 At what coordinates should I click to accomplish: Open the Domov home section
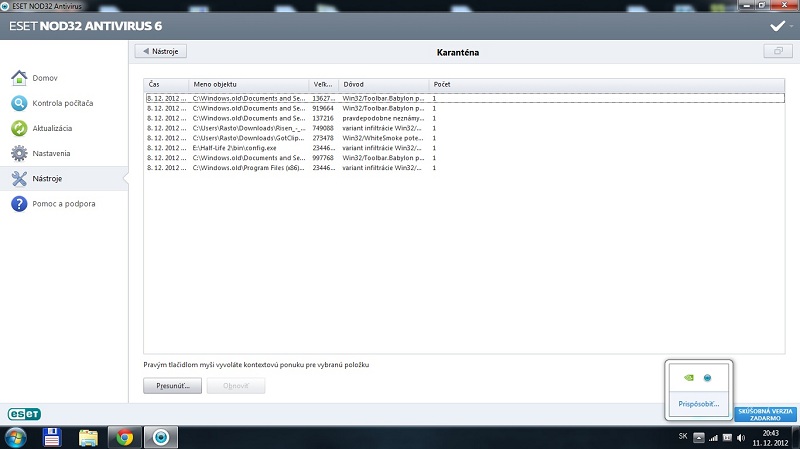point(45,78)
